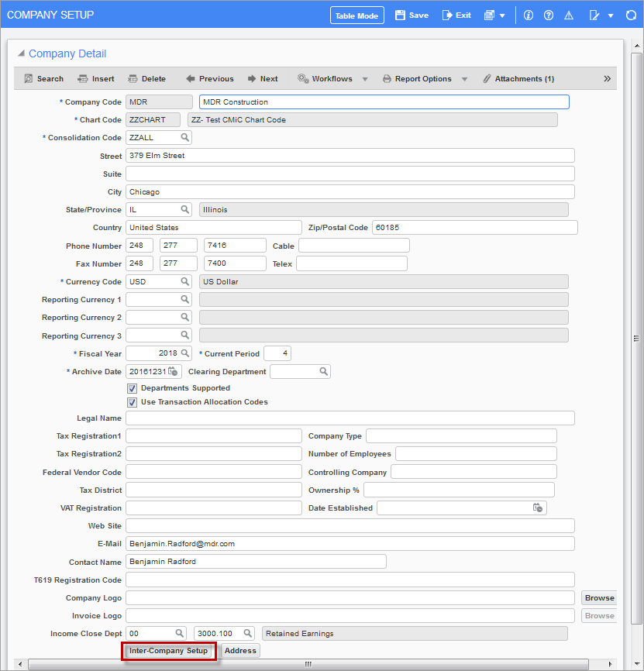The image size is (644, 671).
Task: Click the scroll right arrow
Action: 610,664
